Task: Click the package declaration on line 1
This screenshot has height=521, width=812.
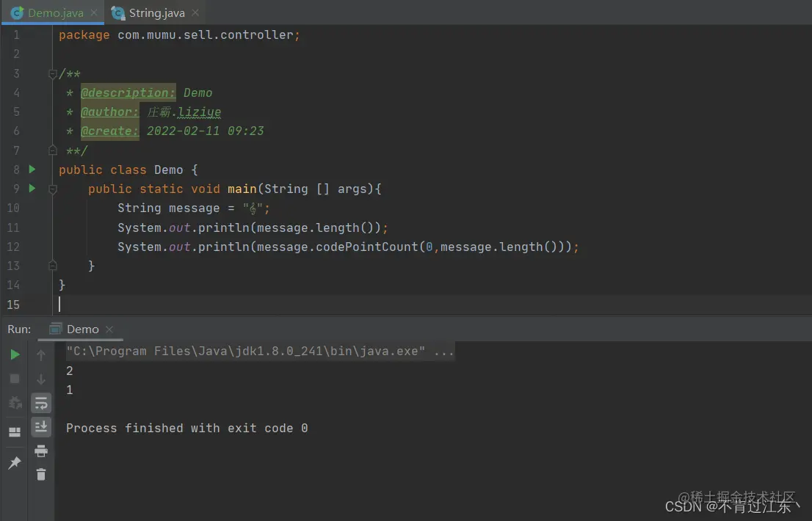Action: [179, 34]
